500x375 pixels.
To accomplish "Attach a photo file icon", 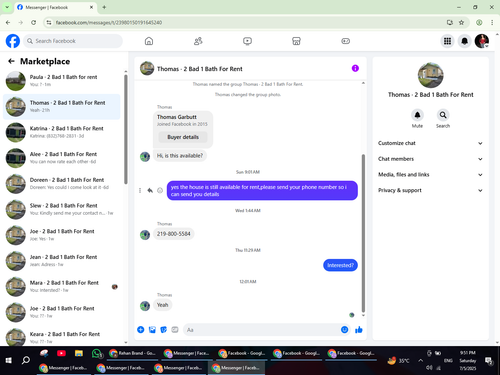I will tap(152, 330).
